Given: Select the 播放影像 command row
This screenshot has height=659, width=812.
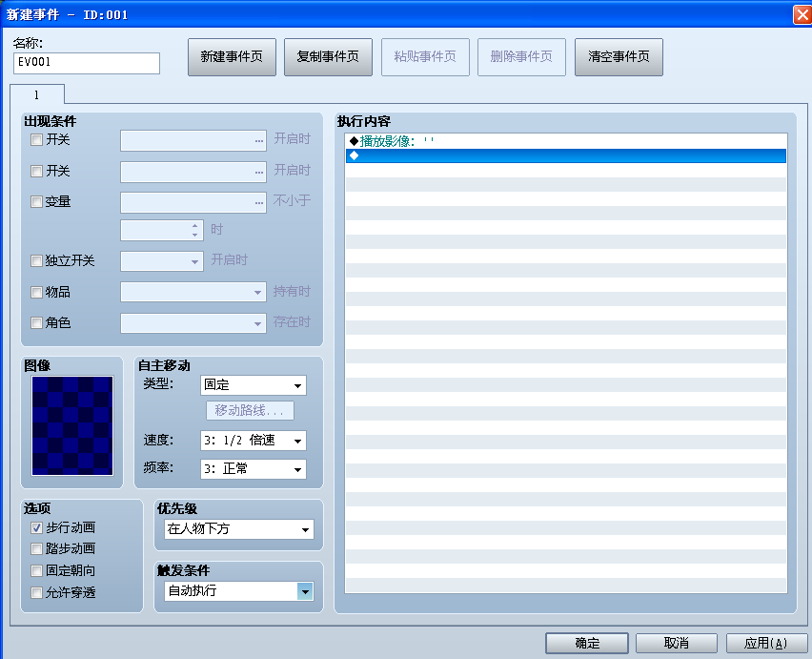Looking at the screenshot, I should (566, 141).
